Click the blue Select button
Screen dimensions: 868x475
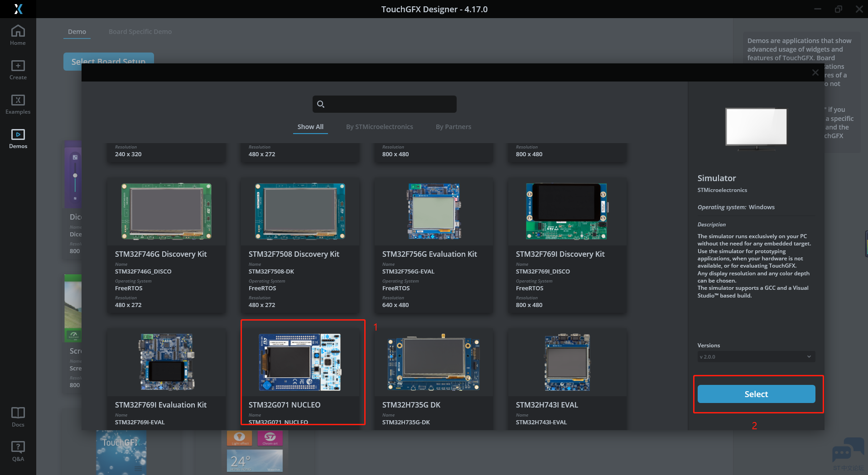(756, 394)
